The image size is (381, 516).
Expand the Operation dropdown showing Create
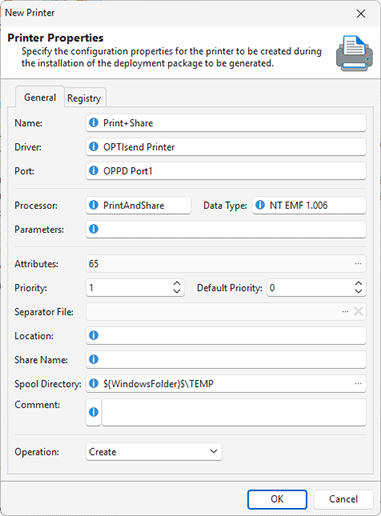[x=154, y=452]
